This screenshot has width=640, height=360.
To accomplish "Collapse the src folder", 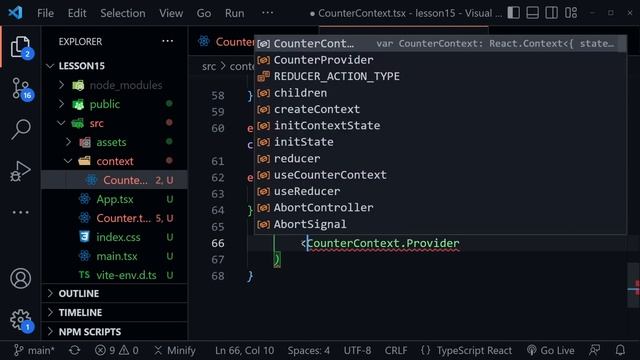I will point(114,123).
